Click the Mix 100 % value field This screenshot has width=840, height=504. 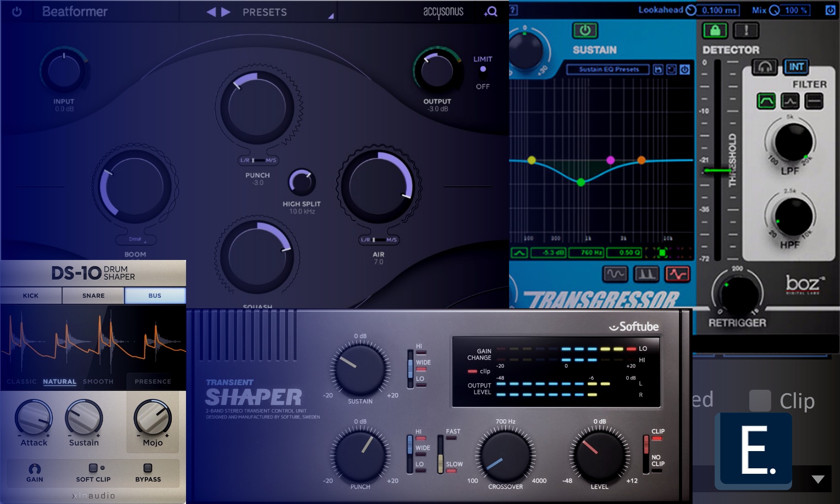(794, 10)
